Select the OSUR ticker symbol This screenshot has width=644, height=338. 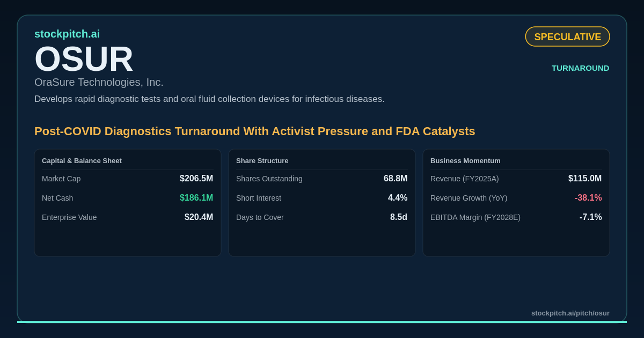tap(84, 59)
